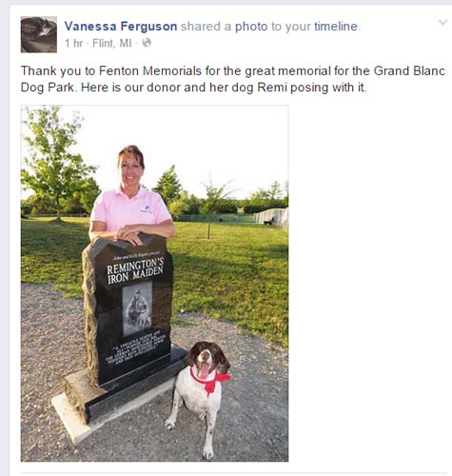Click the woman in pink shirt
The width and height of the screenshot is (452, 476).
(x=131, y=197)
